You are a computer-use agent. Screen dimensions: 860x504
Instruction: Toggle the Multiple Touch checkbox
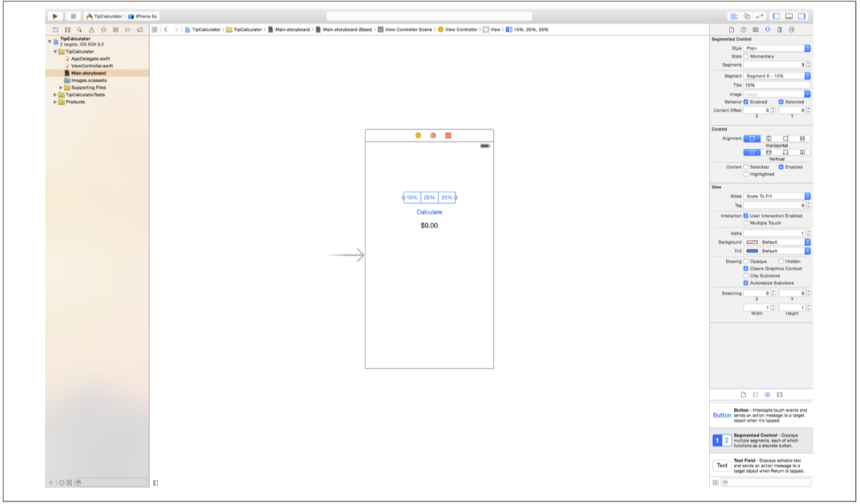pos(746,223)
